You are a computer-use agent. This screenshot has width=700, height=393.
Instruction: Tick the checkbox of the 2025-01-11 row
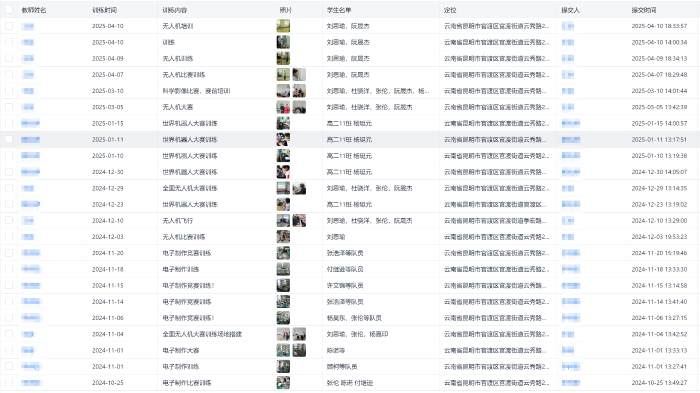click(9, 139)
